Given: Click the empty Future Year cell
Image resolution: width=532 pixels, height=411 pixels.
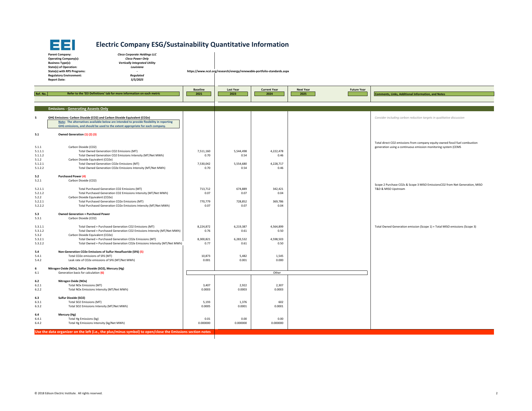Looking at the screenshot, I should coord(358,94).
